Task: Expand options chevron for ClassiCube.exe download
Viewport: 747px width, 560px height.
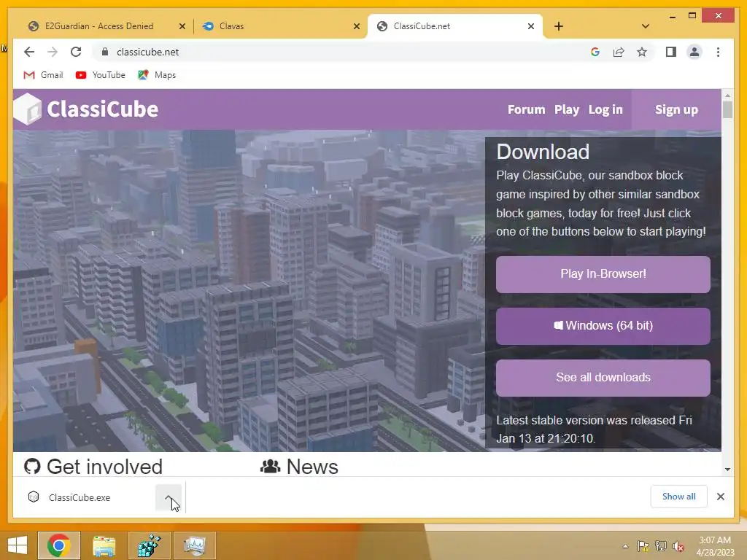Action: click(169, 497)
